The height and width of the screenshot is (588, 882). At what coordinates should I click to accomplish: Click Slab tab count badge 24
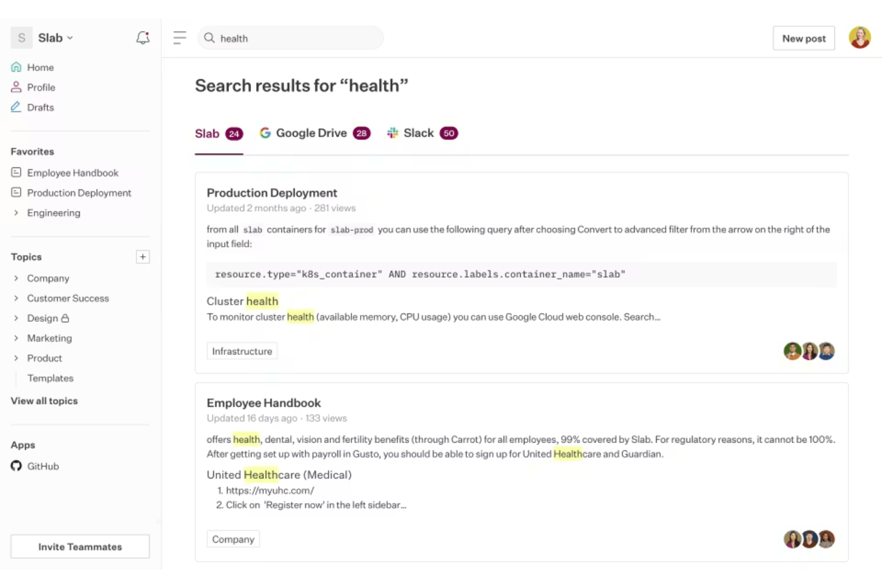click(234, 133)
